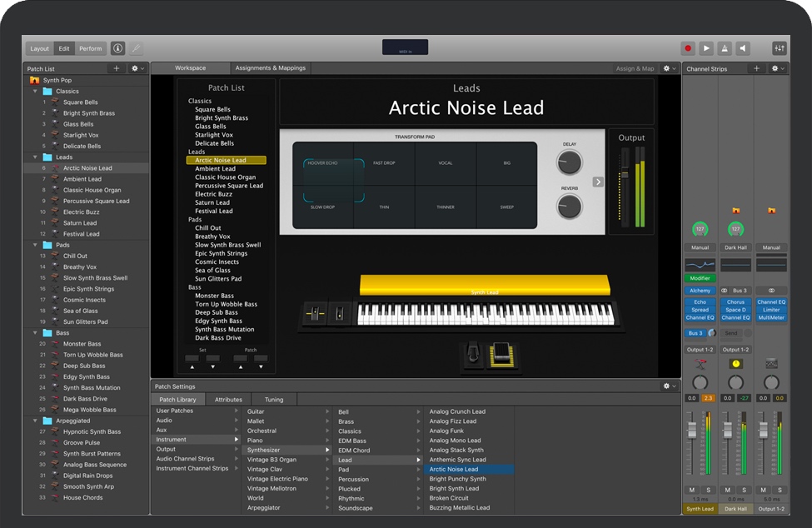Add a channel strip with the plus icon
Viewport: 812px width, 528px height.
[x=756, y=68]
